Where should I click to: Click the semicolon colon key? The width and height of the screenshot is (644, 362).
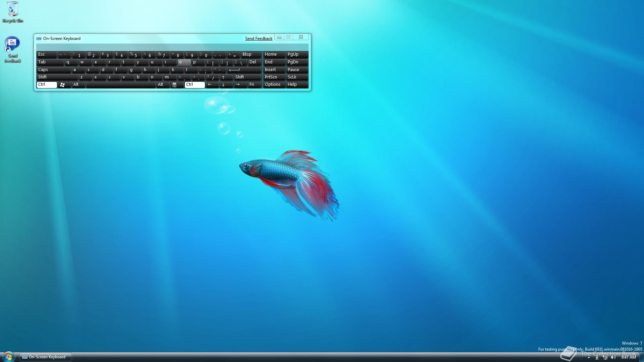pyautogui.click(x=205, y=70)
